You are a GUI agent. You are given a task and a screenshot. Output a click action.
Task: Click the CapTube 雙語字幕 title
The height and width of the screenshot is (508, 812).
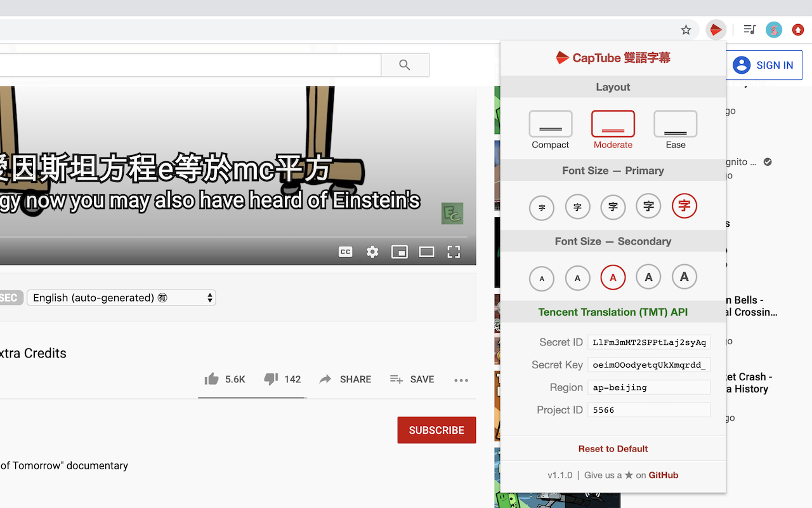pyautogui.click(x=613, y=58)
